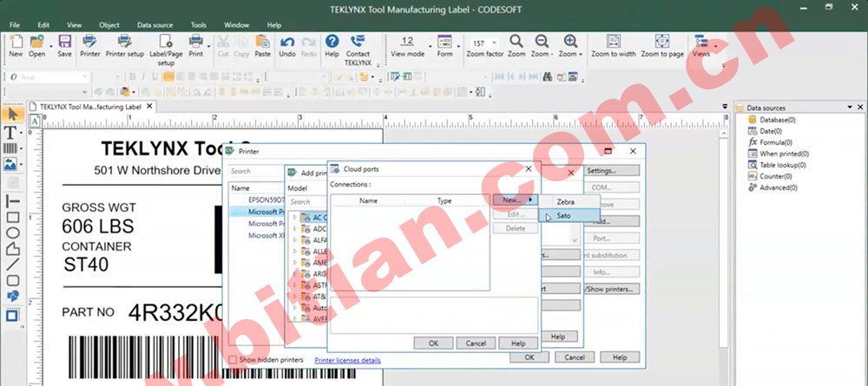
Task: Open the font name dropdown
Action: pyautogui.click(x=84, y=77)
